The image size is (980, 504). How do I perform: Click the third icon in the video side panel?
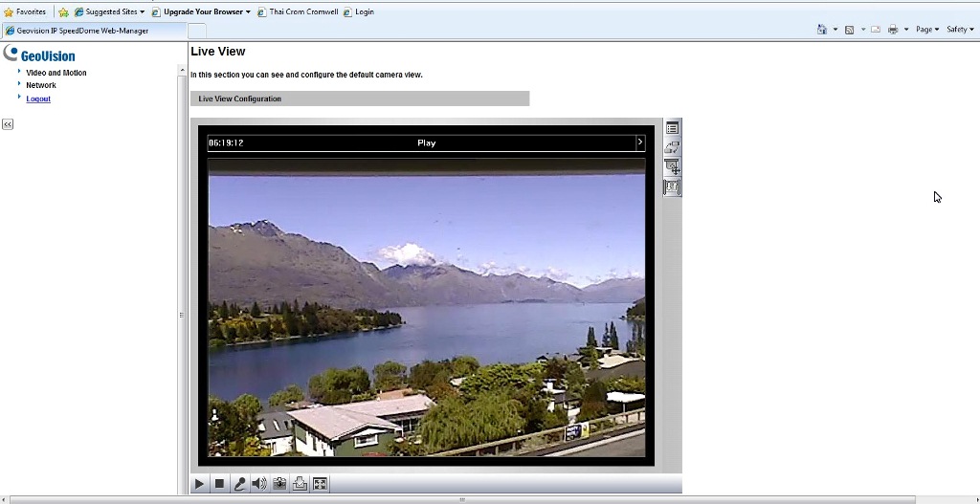[672, 167]
